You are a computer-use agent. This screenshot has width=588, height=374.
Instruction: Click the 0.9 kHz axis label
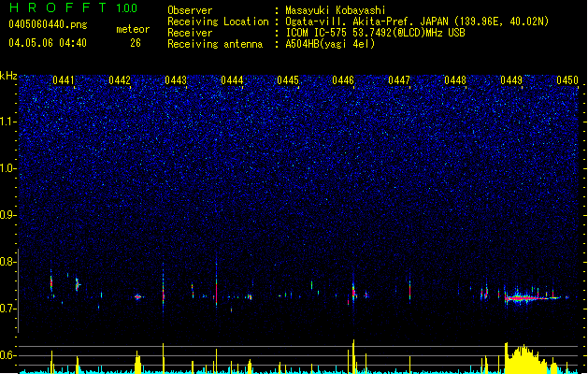tap(8, 215)
